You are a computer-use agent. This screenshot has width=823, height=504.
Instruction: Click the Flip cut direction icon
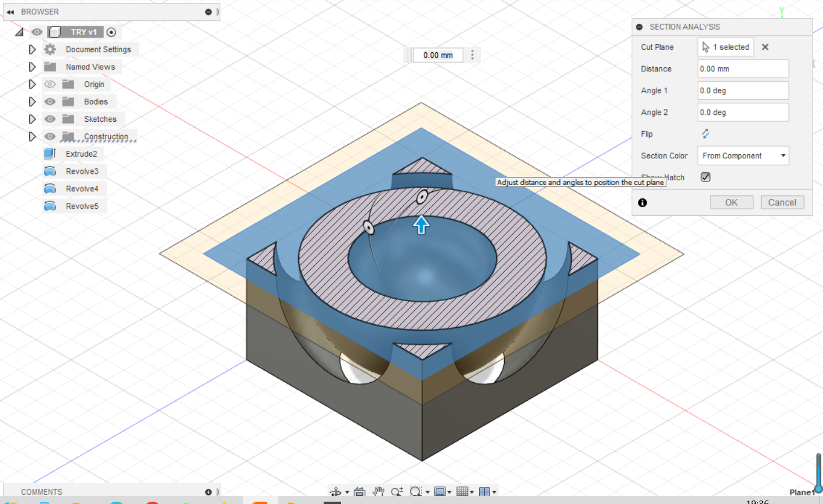[705, 134]
